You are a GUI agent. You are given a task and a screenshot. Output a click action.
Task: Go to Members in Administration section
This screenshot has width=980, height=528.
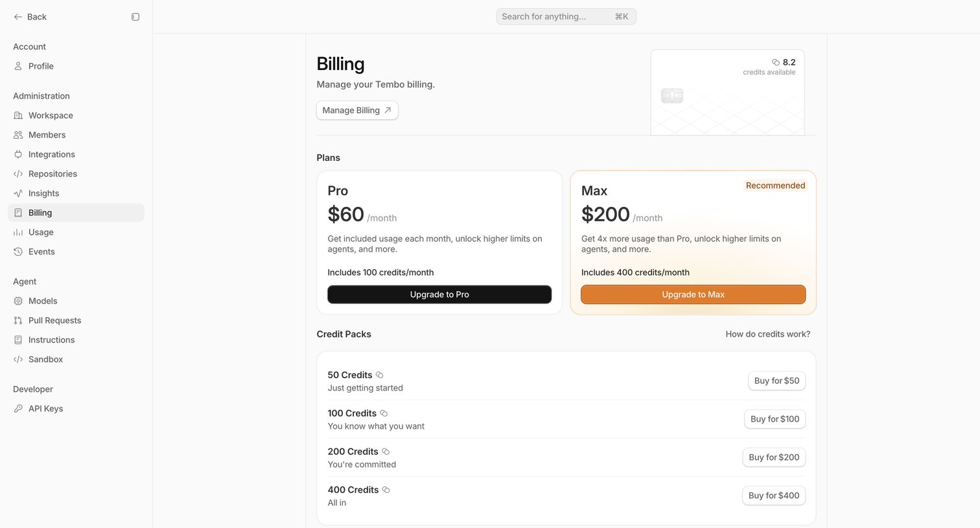[76, 135]
